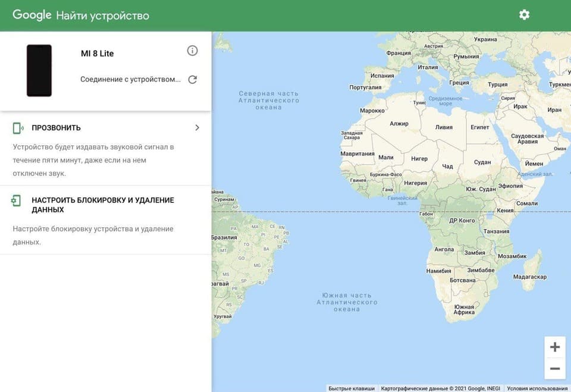Click the MI 8 Lite device name
Screen dimensions: 571x392
click(x=97, y=54)
